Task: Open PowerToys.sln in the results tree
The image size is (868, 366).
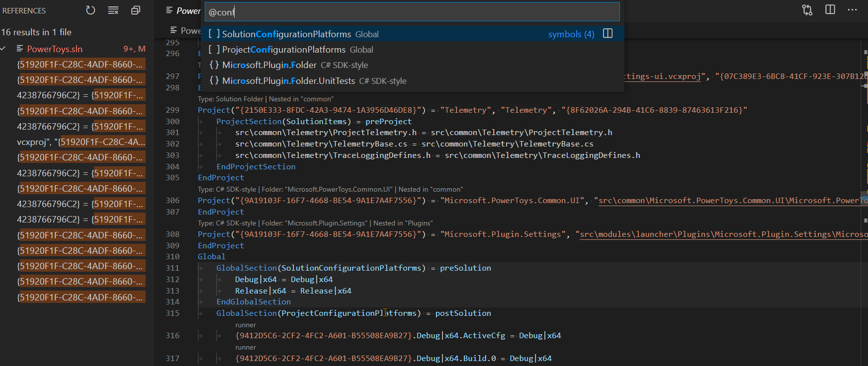Action: pos(55,49)
